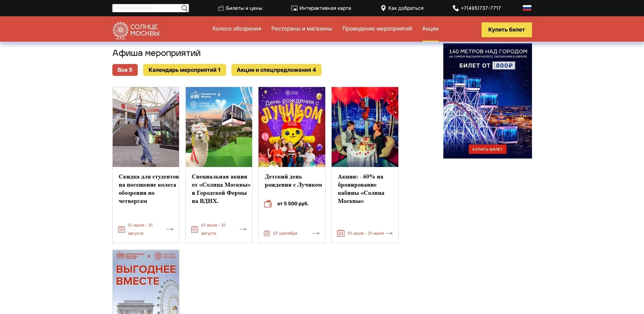Click the Russian flag language icon

pos(527,8)
